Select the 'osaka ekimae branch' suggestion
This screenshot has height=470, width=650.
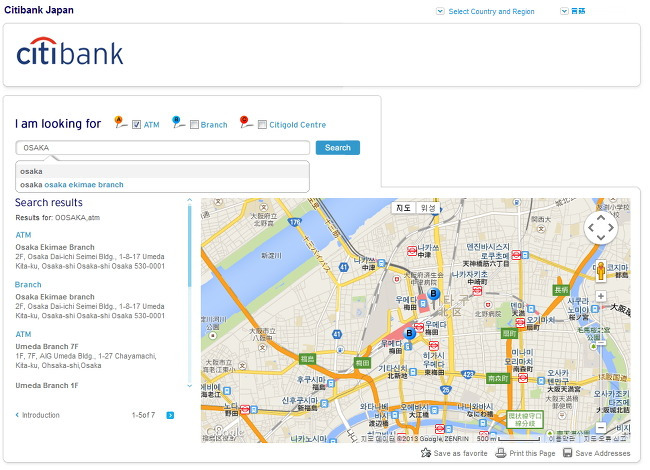point(162,184)
